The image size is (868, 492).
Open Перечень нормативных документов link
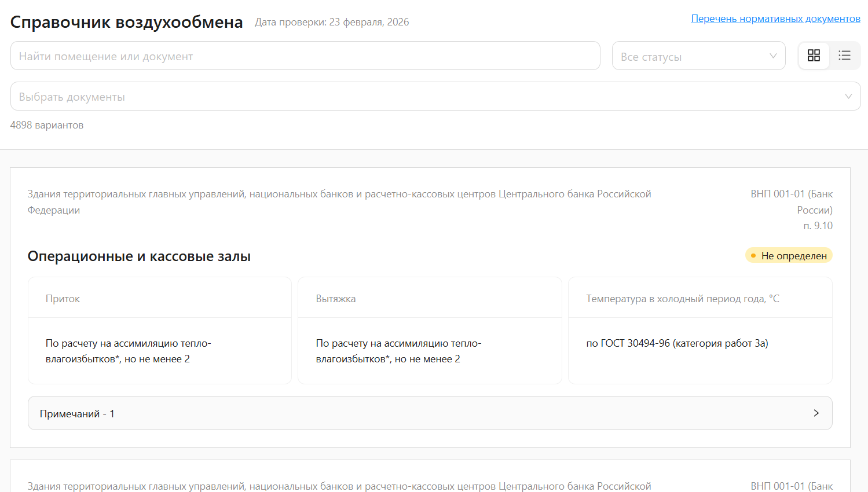click(x=775, y=19)
